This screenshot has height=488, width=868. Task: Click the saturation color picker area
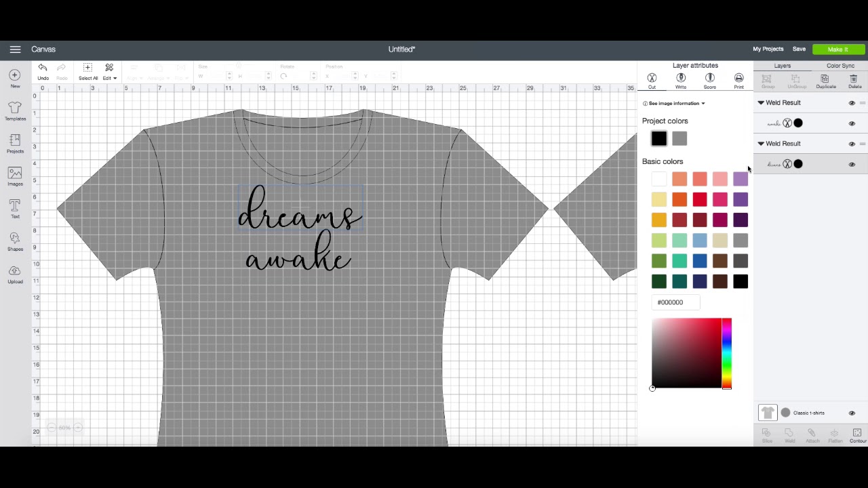686,353
